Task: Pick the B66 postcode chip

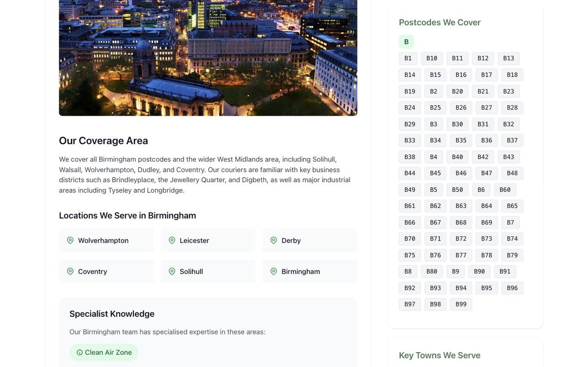Action: pos(410,222)
